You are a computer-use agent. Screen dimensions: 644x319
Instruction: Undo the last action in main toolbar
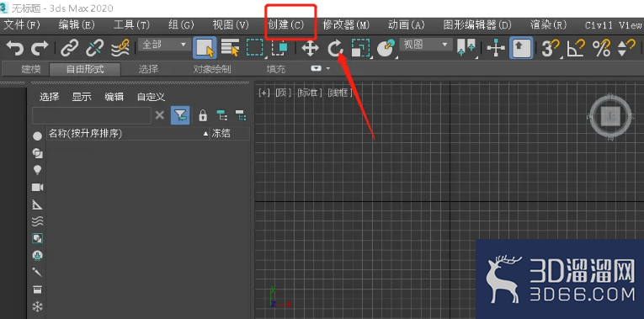click(x=15, y=48)
